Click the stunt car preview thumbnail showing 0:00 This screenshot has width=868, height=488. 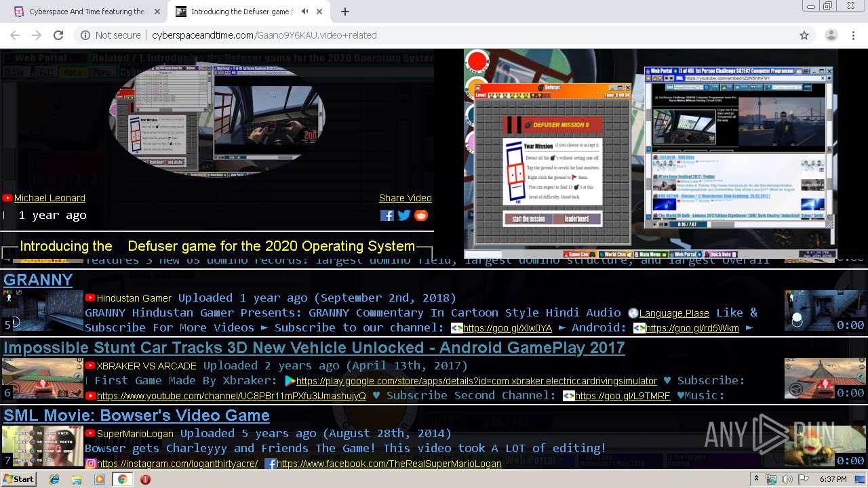coord(825,378)
